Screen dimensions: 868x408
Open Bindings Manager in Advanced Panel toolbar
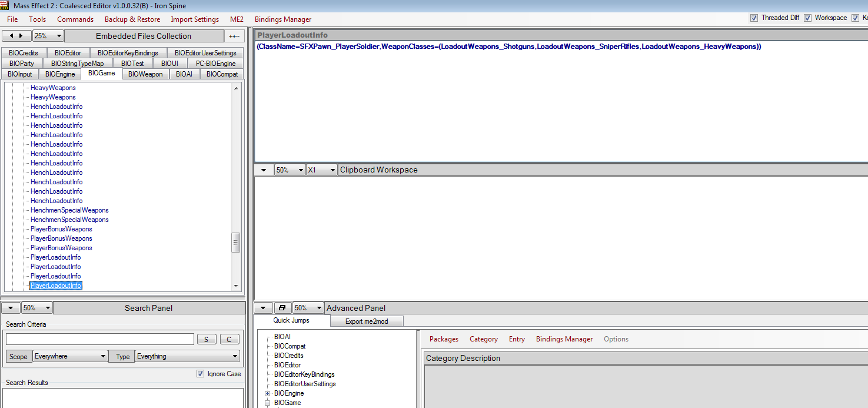tap(564, 339)
